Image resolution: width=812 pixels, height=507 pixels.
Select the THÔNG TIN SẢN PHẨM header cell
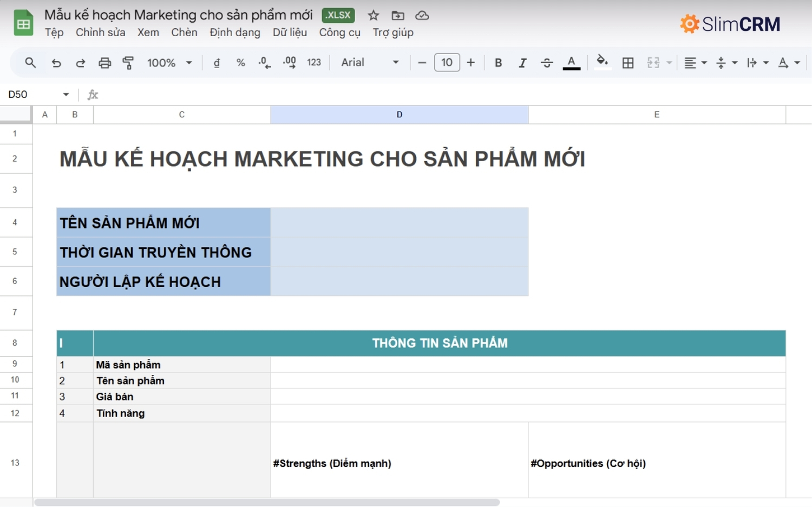coord(440,343)
